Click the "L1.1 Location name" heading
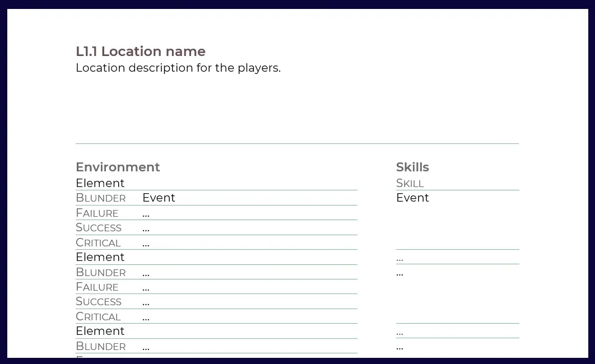This screenshot has height=364, width=595. tap(141, 52)
